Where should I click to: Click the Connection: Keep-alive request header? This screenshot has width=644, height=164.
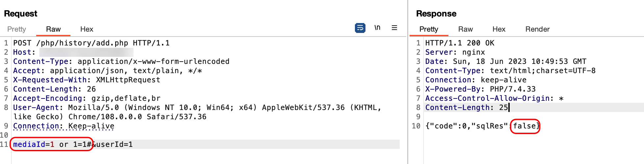tap(64, 126)
